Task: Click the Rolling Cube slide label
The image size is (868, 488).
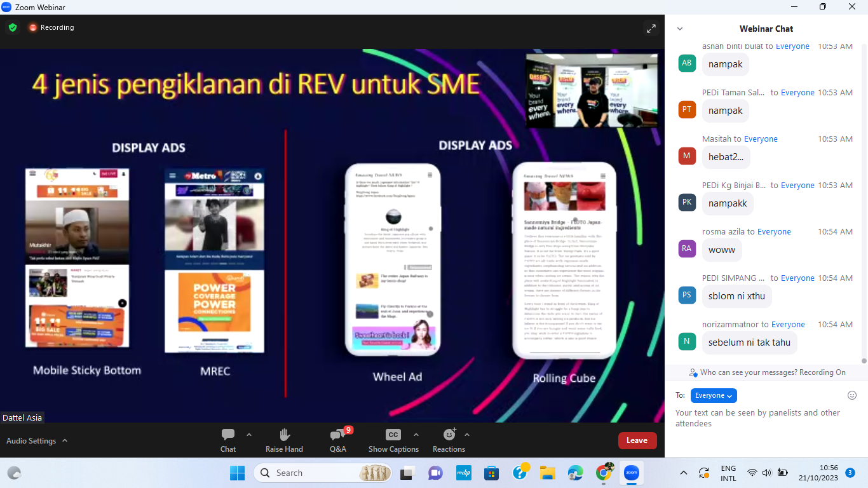Action: point(564,378)
